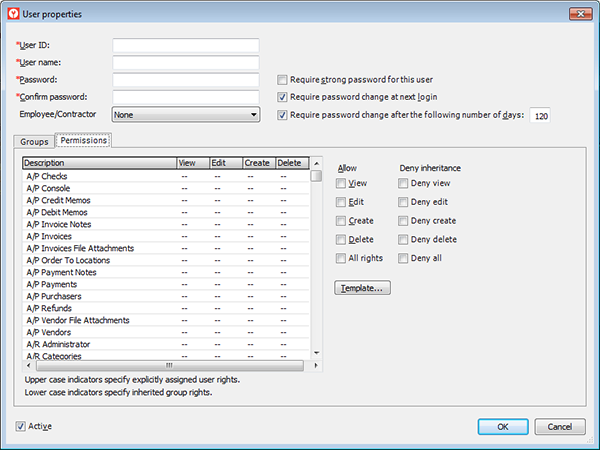Click the User ID input field

coord(186,46)
